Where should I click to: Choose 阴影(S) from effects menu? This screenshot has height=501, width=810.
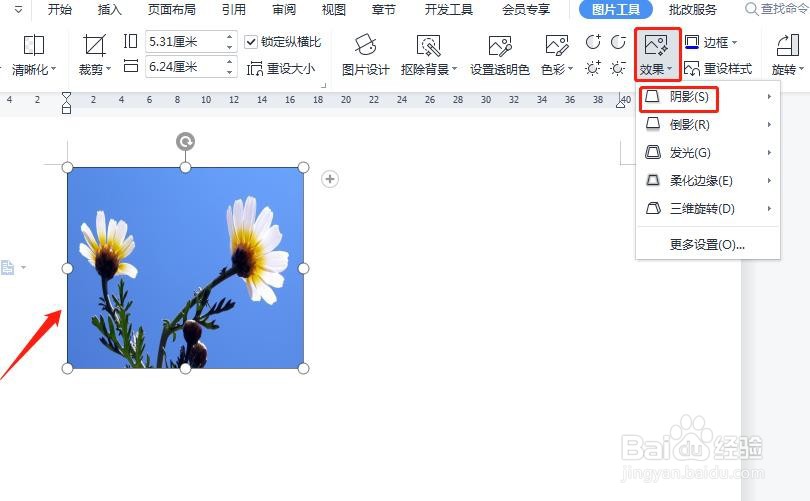click(708, 97)
